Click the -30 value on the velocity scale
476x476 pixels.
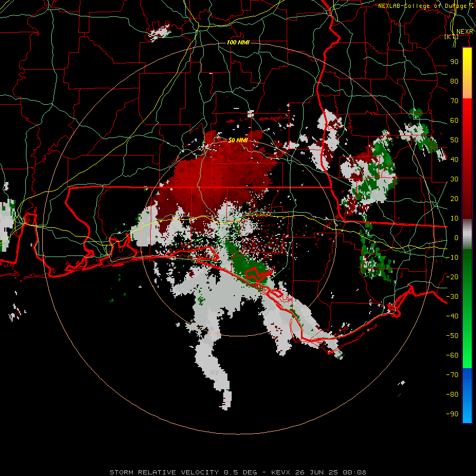click(x=452, y=297)
